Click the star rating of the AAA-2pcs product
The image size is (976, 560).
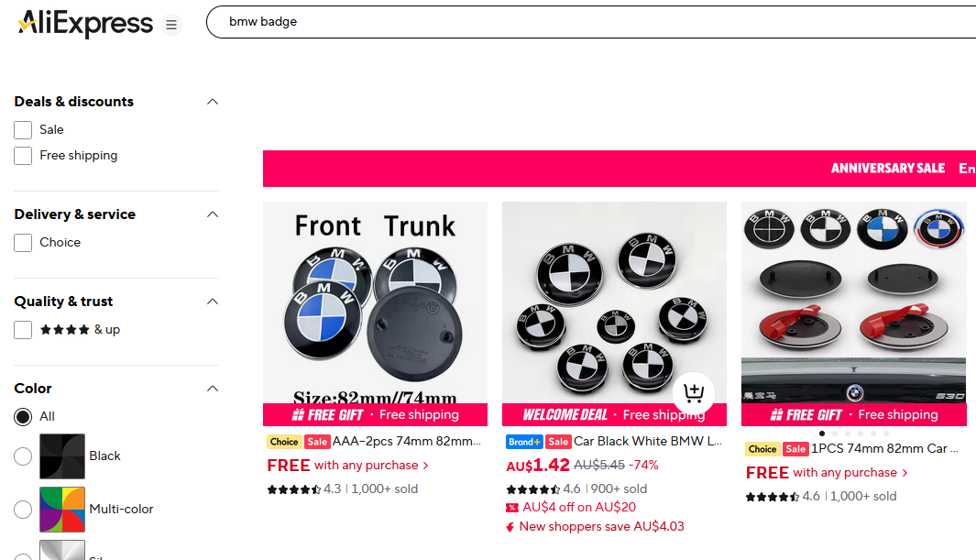point(294,489)
